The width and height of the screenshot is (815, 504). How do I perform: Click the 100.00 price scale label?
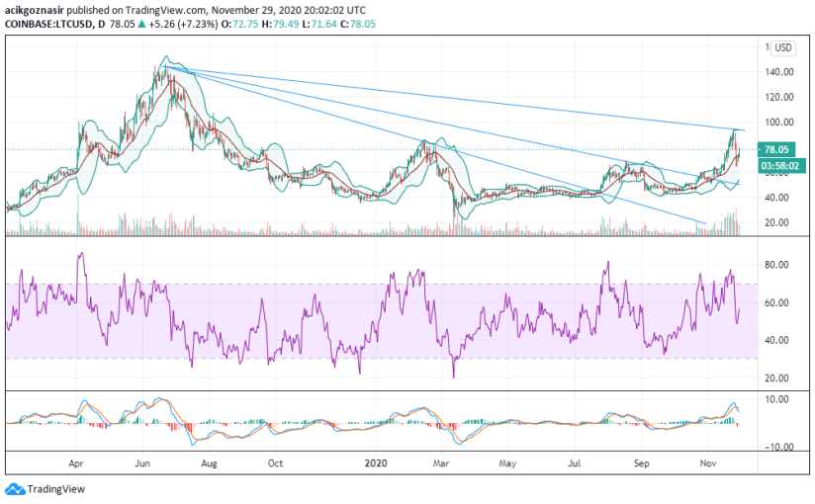tap(779, 123)
